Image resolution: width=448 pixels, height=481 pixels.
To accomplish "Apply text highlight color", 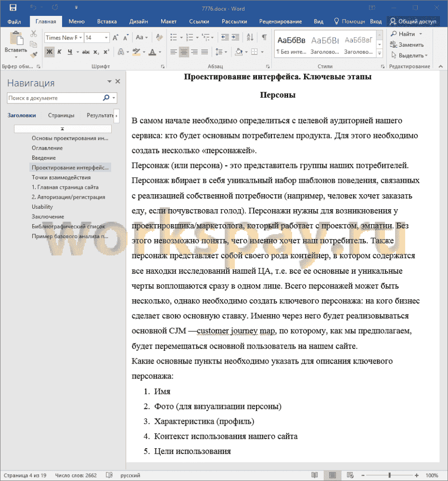I will [136, 52].
